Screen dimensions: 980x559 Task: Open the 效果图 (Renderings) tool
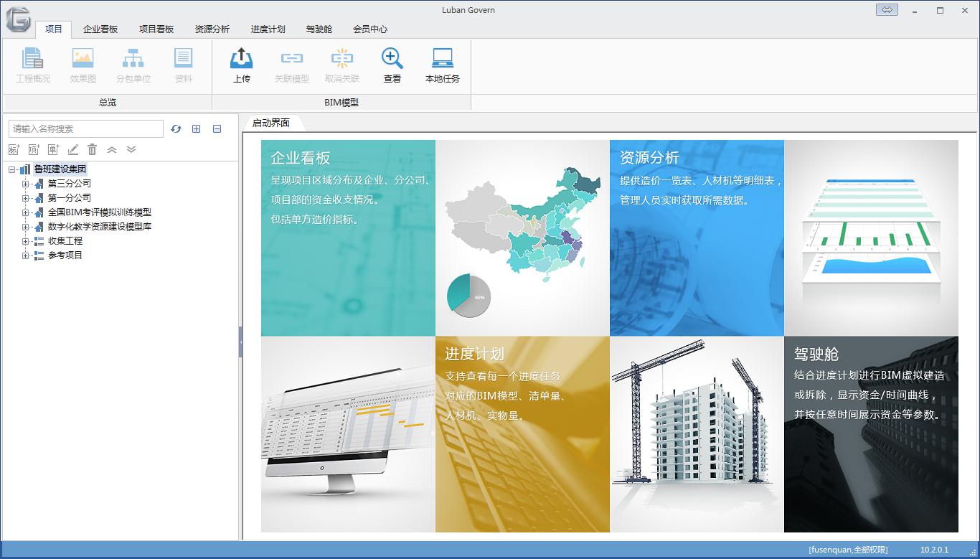[x=83, y=65]
